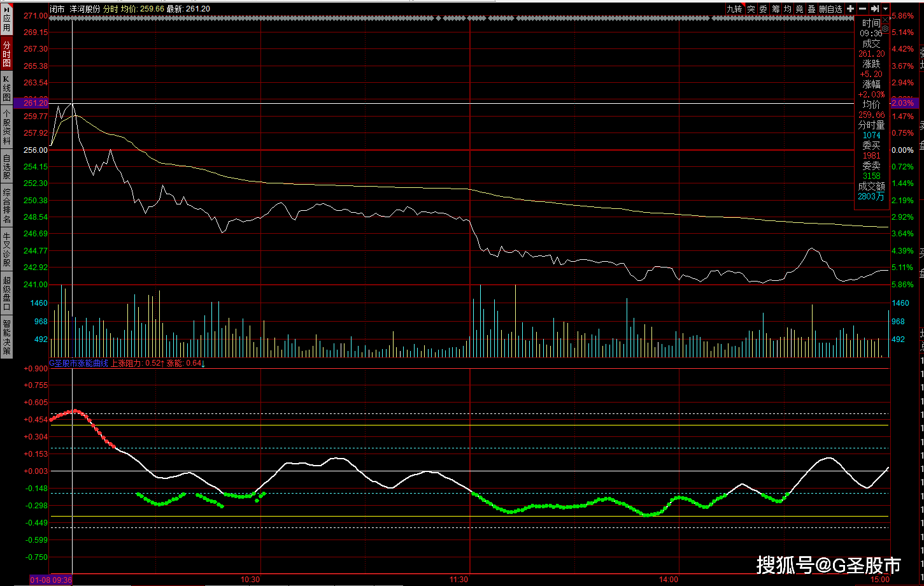Toggle the 突 indicator button
The image size is (924, 586).
(x=751, y=9)
